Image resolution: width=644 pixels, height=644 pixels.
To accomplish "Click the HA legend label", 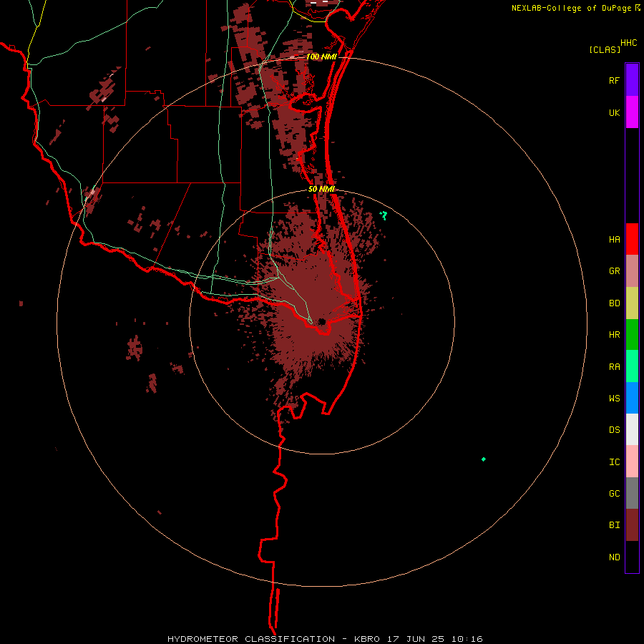I will [614, 240].
